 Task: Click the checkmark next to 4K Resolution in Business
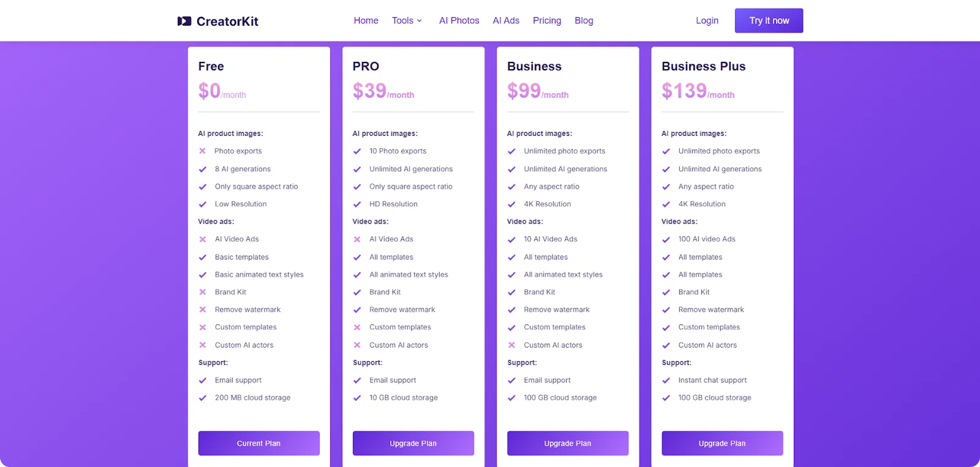point(511,204)
